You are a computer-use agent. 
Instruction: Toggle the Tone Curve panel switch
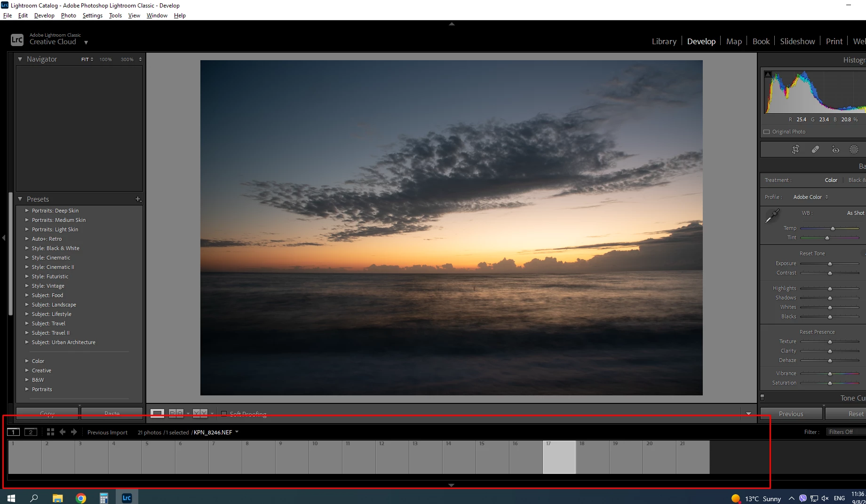763,397
